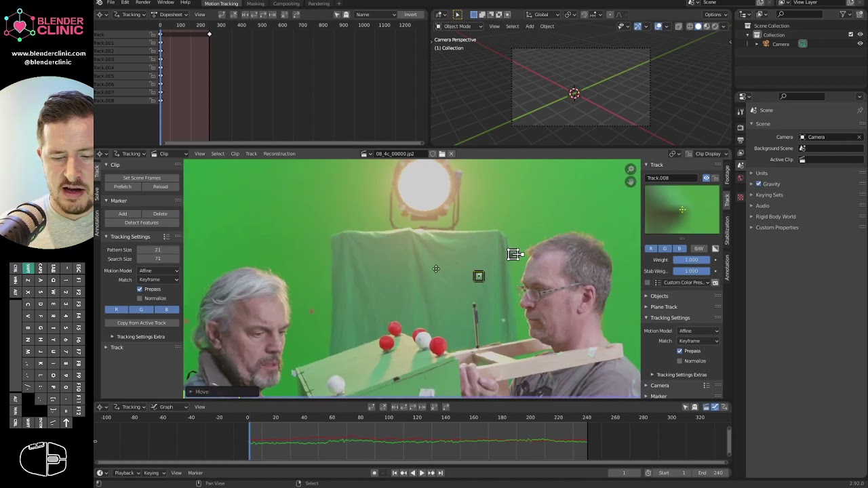Click the Detect Features button

click(142, 223)
